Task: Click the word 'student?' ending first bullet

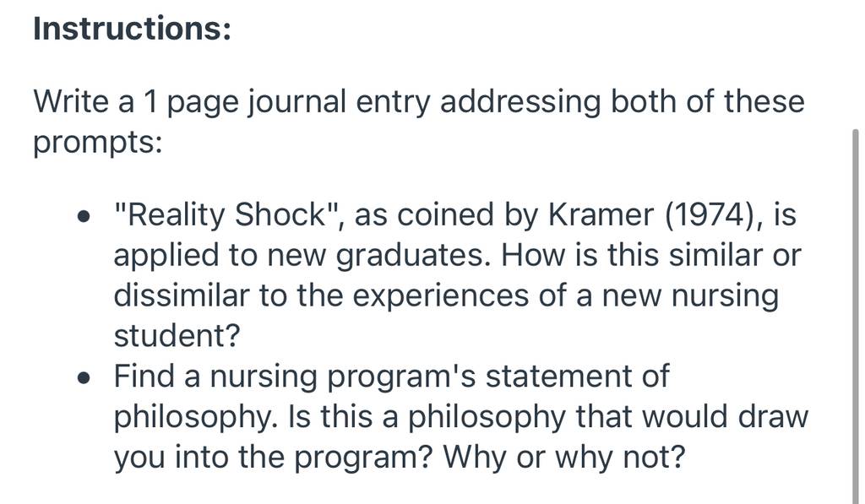Action: (177, 335)
